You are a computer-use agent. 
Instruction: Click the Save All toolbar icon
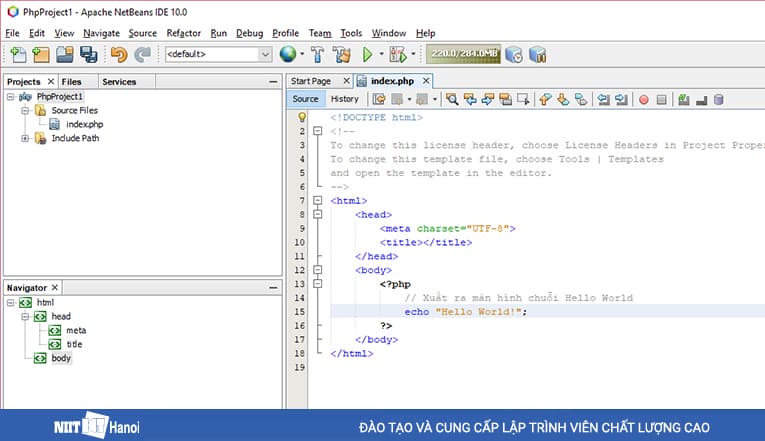[x=88, y=54]
